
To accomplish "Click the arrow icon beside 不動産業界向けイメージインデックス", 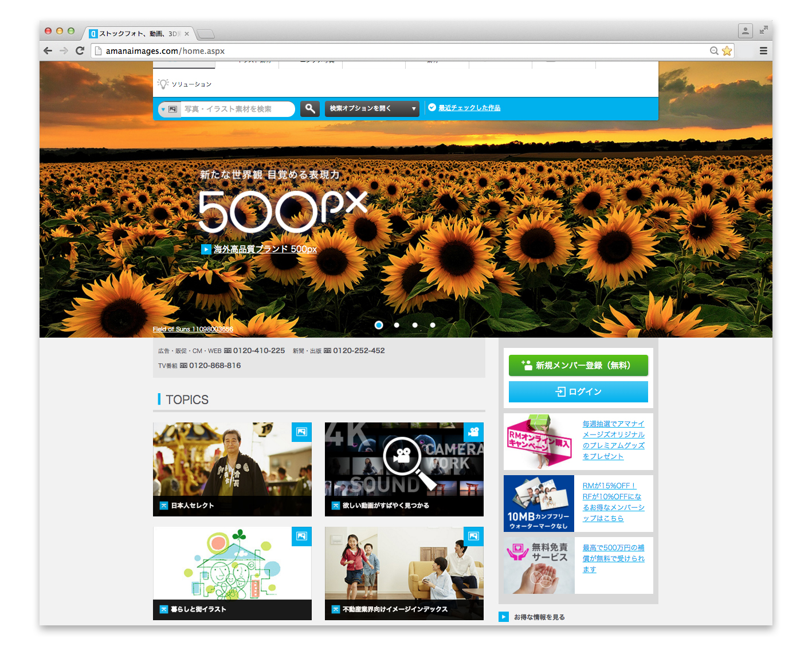I will [x=336, y=609].
